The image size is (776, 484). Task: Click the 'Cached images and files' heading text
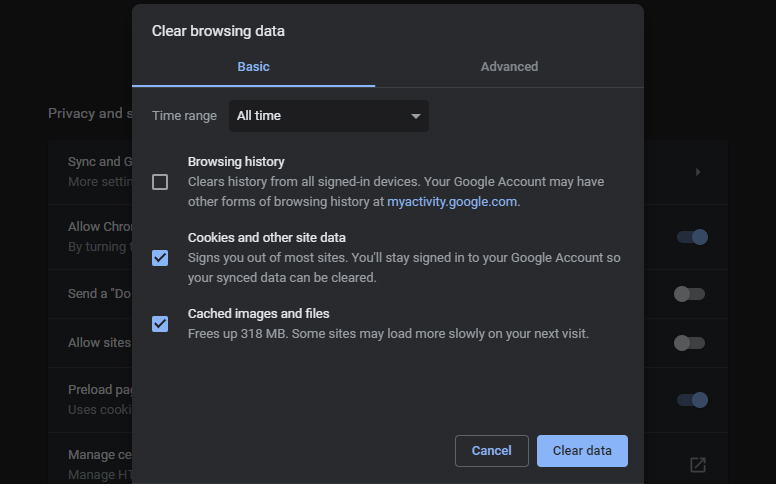[258, 314]
